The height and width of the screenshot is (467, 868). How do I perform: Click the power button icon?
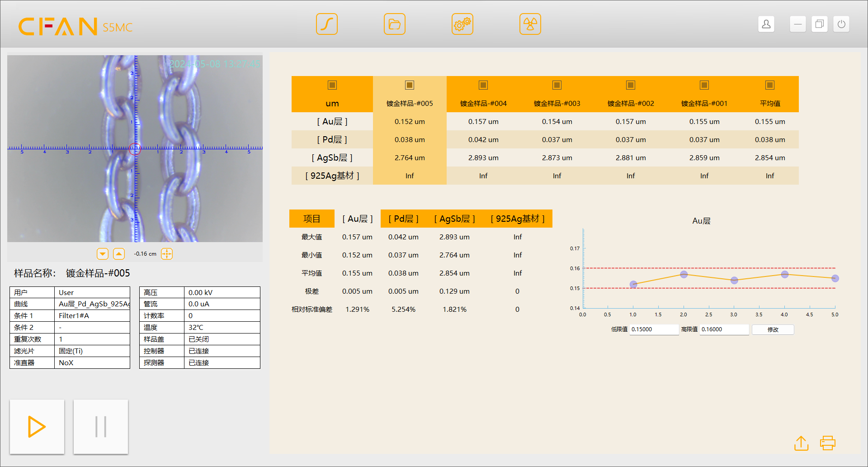click(x=841, y=24)
